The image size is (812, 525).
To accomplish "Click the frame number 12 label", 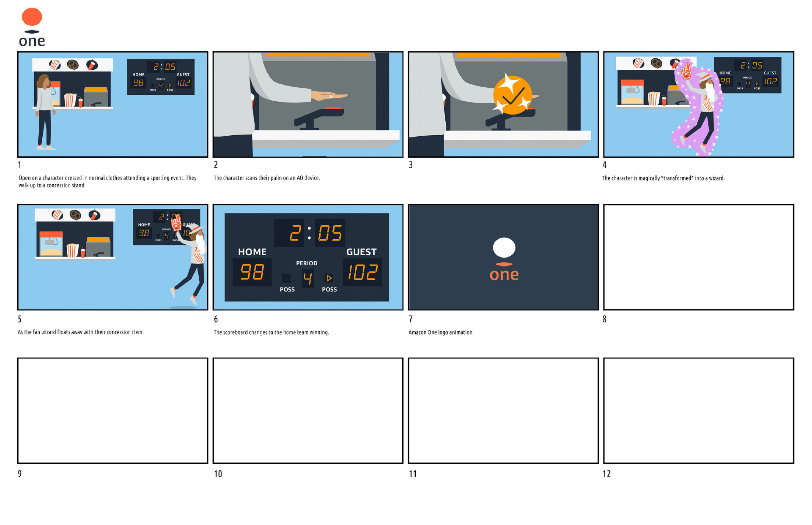I will point(606,474).
